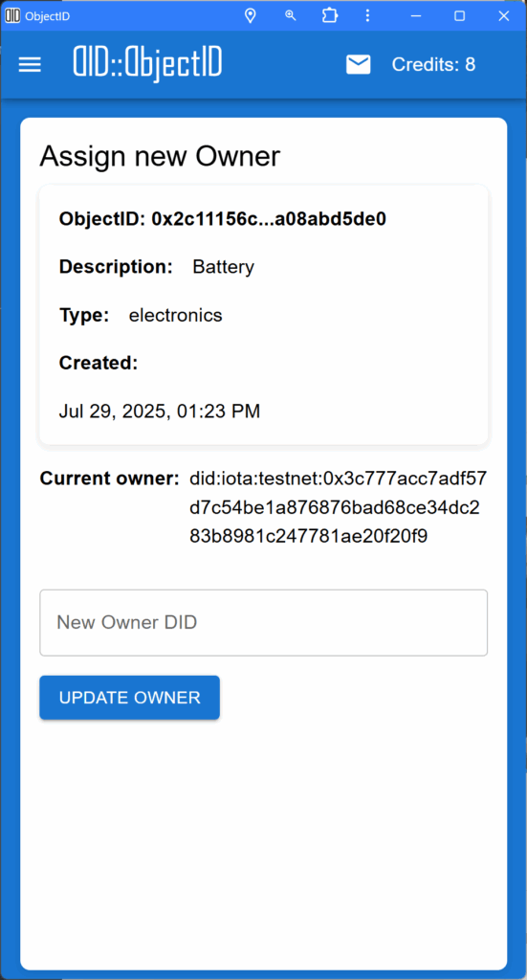
Task: Click the UPDATE OWNER button
Action: click(130, 698)
